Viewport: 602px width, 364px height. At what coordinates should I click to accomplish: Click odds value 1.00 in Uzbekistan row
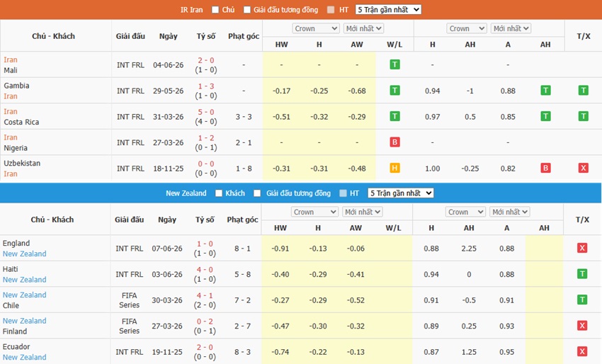tap(432, 169)
